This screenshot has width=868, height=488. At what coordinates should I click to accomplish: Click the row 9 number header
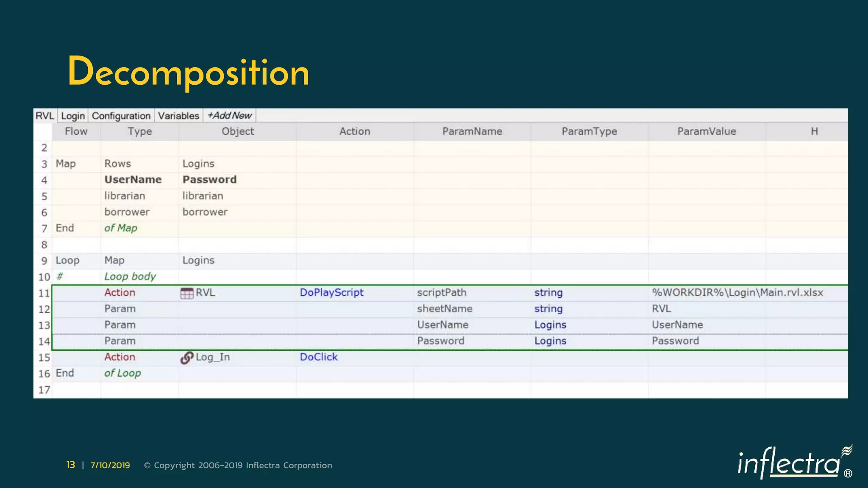[x=44, y=261]
